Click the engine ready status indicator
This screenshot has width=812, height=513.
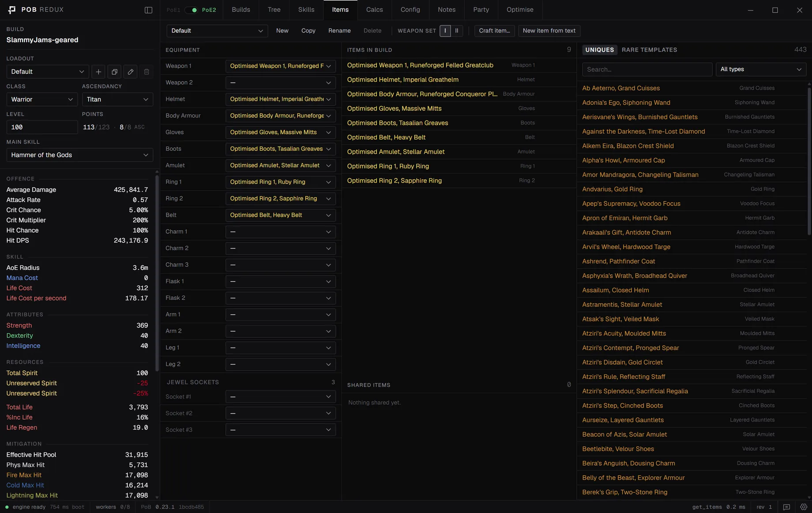coord(25,507)
